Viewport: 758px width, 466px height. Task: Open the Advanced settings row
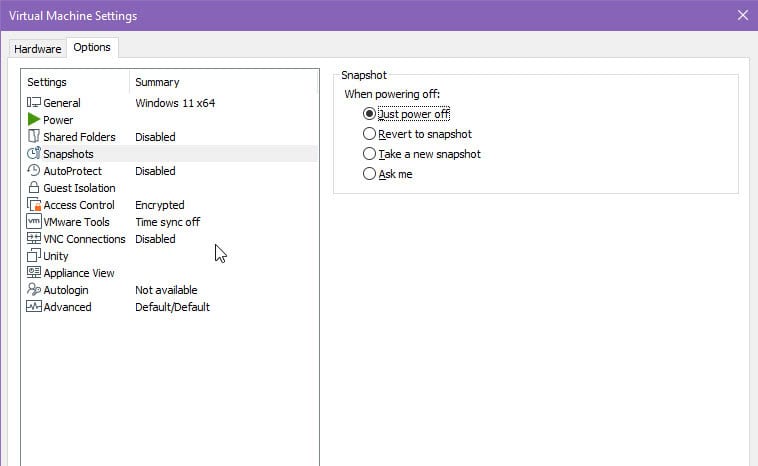coord(67,307)
